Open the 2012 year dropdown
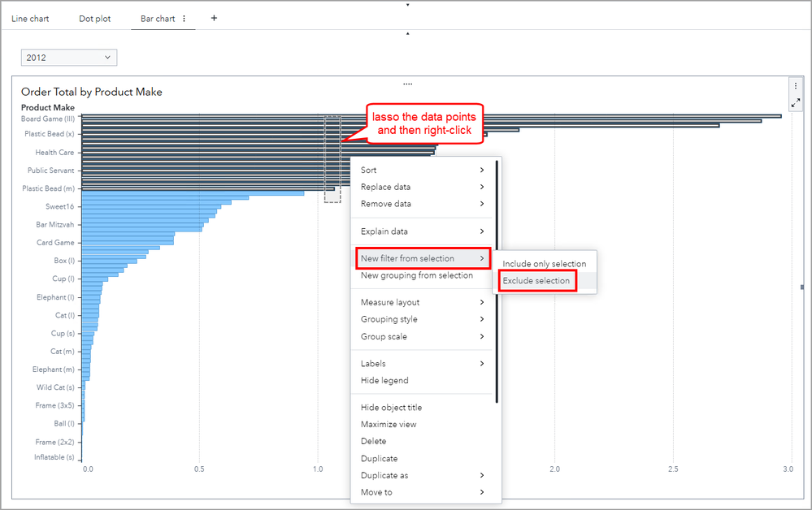The image size is (812, 510). (69, 58)
